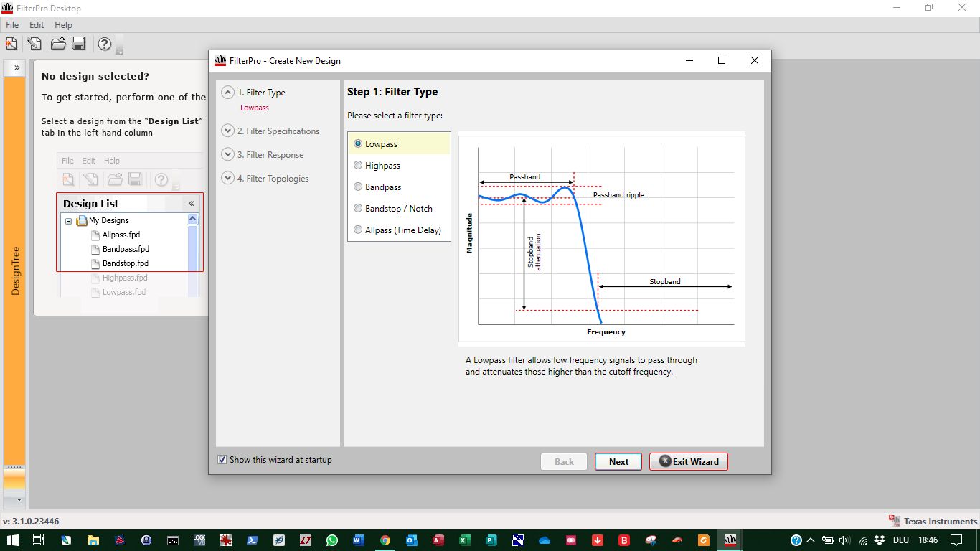Click the Step 1: Filter Type heading
The height and width of the screenshot is (551, 980).
pos(392,92)
